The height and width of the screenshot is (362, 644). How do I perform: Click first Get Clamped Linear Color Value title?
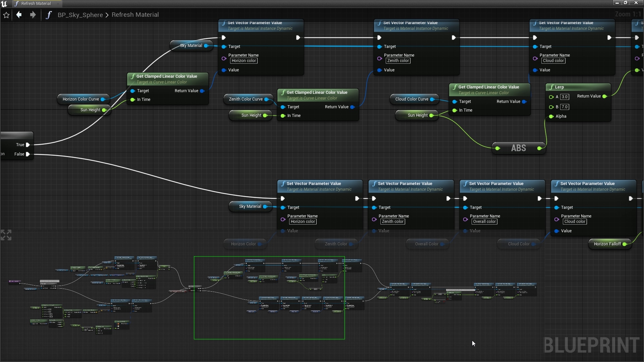[167, 76]
